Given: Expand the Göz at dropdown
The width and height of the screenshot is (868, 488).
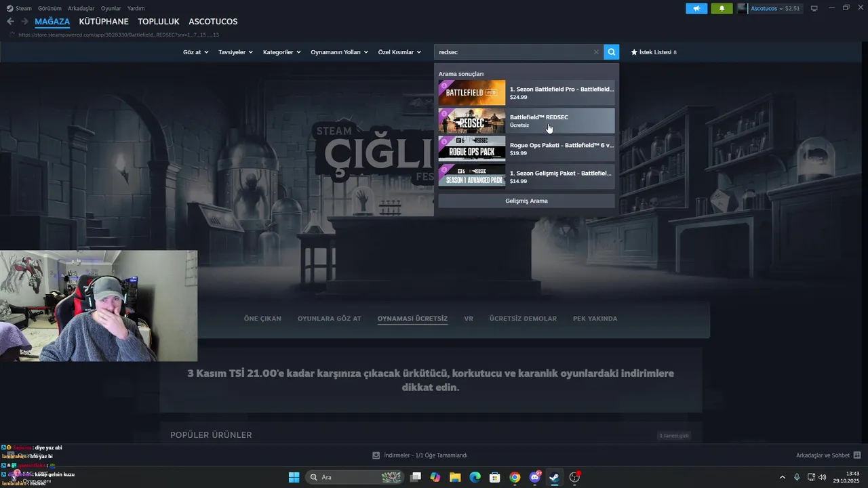Looking at the screenshot, I should [195, 52].
